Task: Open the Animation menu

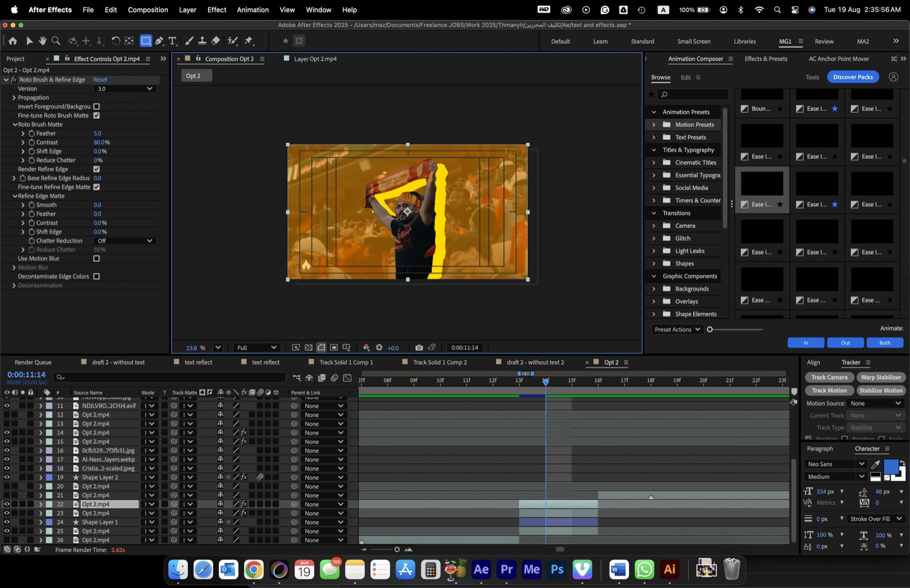Action: click(253, 10)
